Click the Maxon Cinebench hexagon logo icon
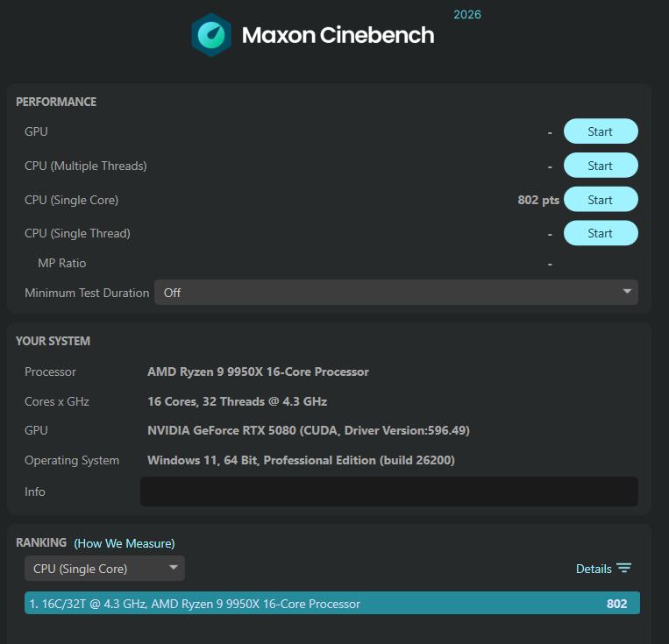The width and height of the screenshot is (669, 644). click(x=211, y=35)
